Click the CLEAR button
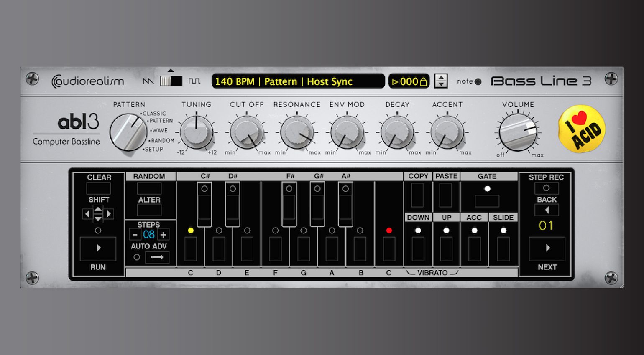The image size is (644, 355). point(98,188)
